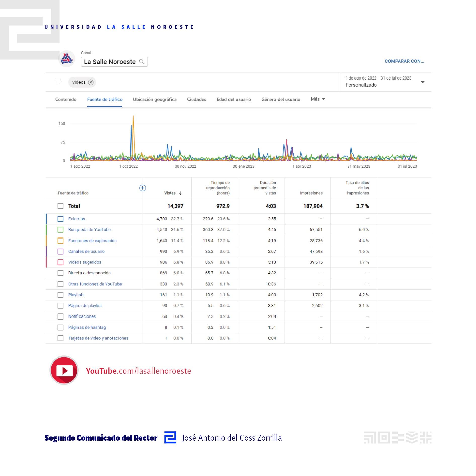The height and width of the screenshot is (476, 476).
Task: Open the Notificaciones traffic source link
Action: click(x=82, y=316)
